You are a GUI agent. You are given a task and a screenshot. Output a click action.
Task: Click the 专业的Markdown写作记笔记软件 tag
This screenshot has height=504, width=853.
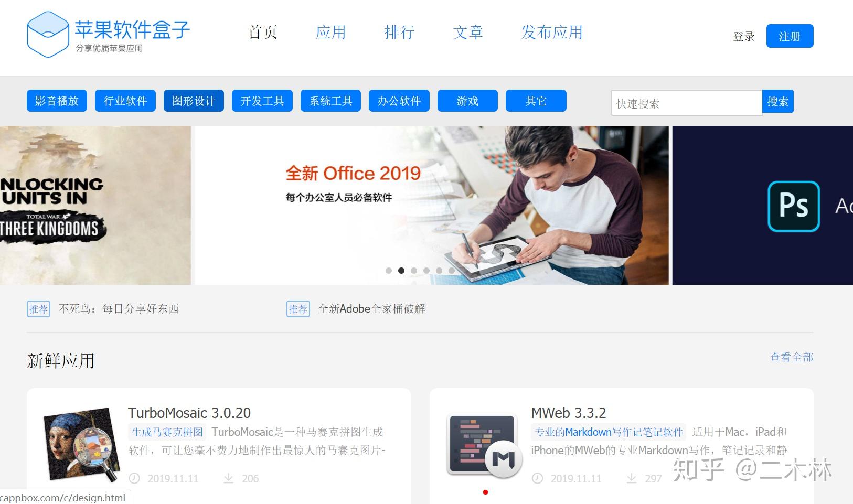pos(609,432)
